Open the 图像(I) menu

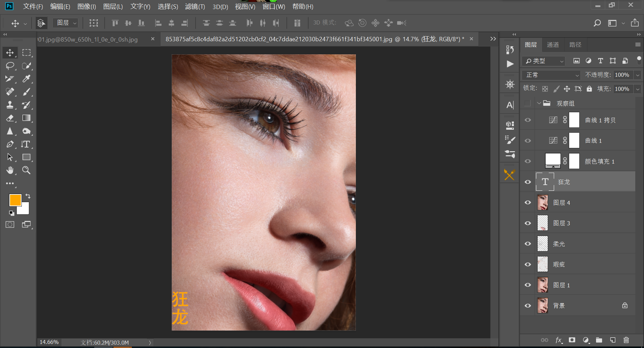click(x=87, y=7)
